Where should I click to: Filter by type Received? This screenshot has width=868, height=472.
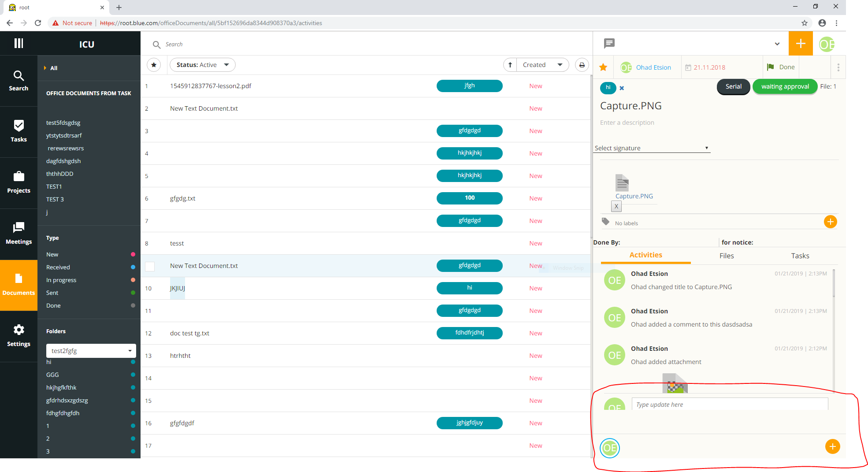coord(58,268)
